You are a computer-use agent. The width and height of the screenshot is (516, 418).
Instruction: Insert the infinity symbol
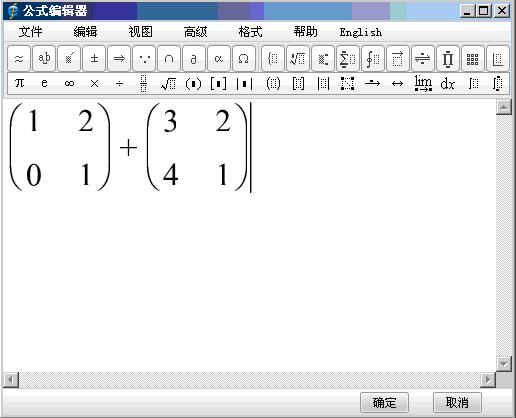point(69,83)
